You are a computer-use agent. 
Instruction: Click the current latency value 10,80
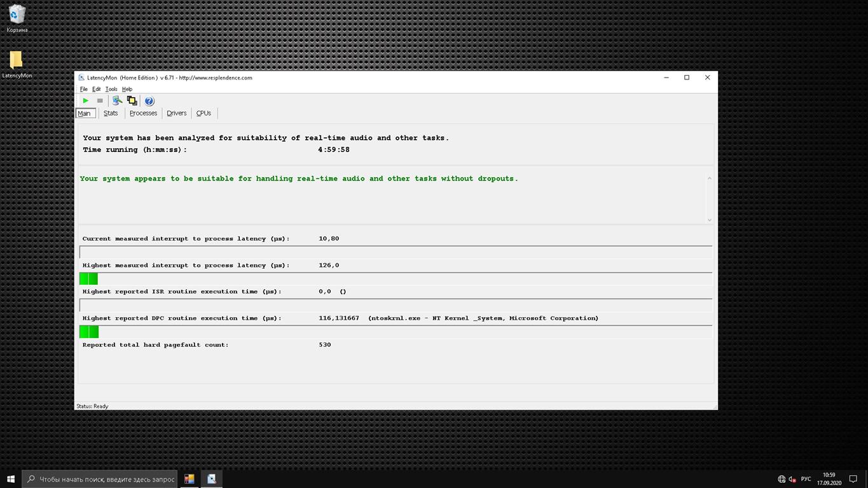pos(329,239)
